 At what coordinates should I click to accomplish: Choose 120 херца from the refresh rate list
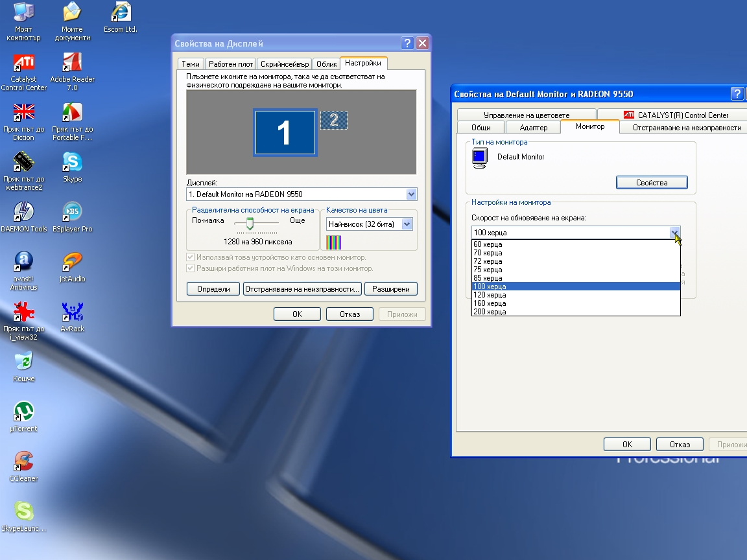click(576, 295)
